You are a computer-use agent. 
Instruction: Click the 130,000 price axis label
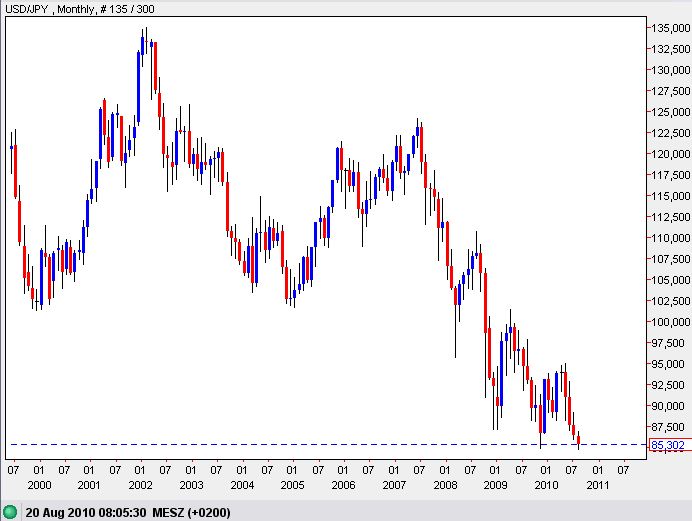[671, 70]
